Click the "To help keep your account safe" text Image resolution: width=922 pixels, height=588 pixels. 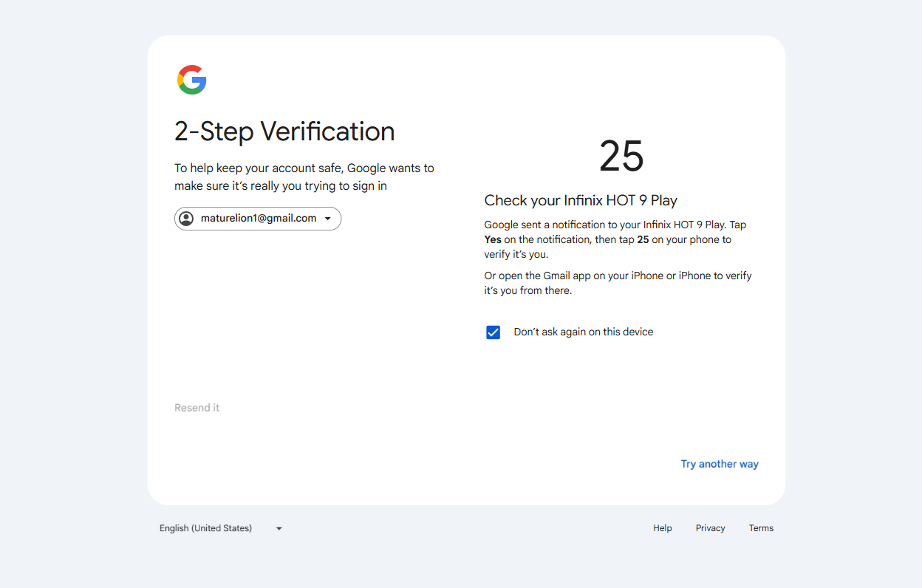304,177
